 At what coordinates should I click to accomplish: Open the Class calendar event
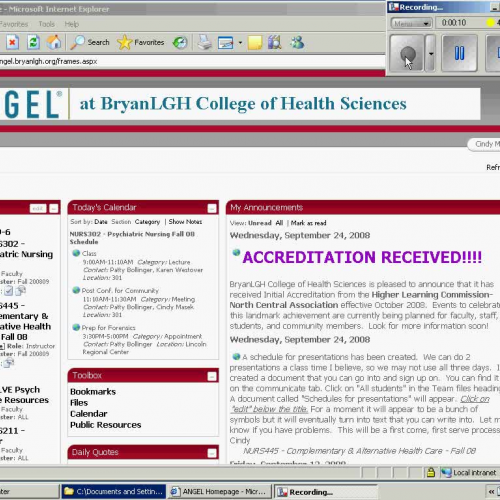point(89,254)
